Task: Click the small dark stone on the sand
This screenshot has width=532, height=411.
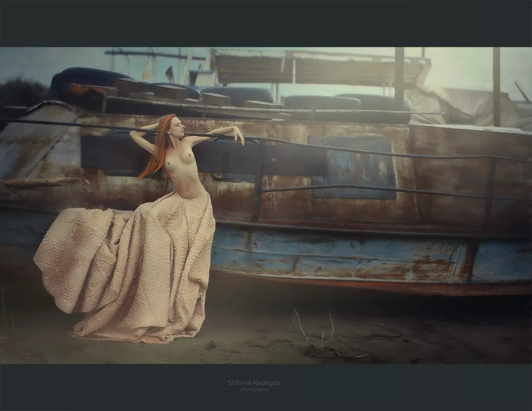Action: tap(211, 345)
